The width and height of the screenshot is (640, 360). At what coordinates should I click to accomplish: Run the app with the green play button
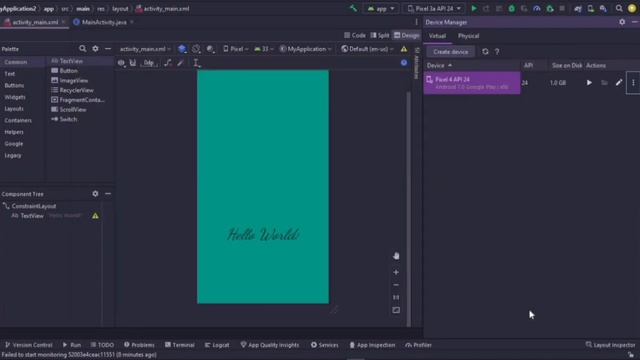[x=474, y=9]
